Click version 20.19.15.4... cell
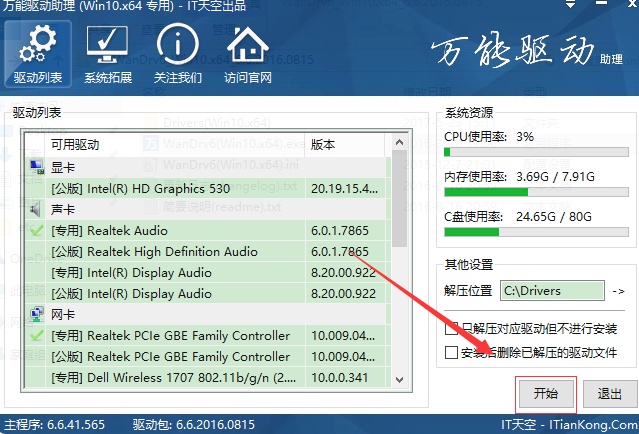This screenshot has width=639, height=434. (344, 188)
